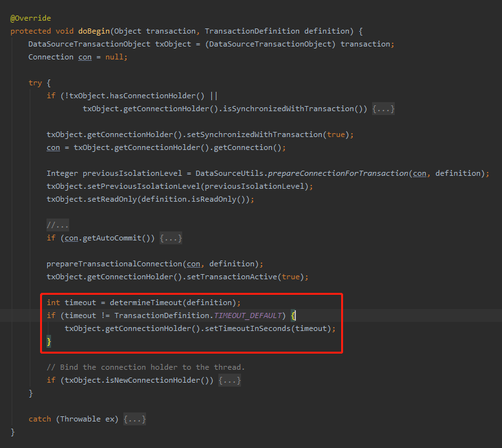This screenshot has width=502, height=448.
Task: Click the prepareTransactionalConnection call
Action: tap(114, 264)
